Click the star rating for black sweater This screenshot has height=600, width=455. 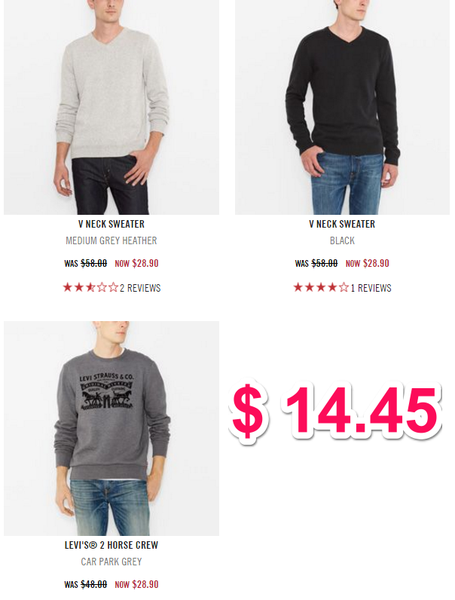click(321, 287)
